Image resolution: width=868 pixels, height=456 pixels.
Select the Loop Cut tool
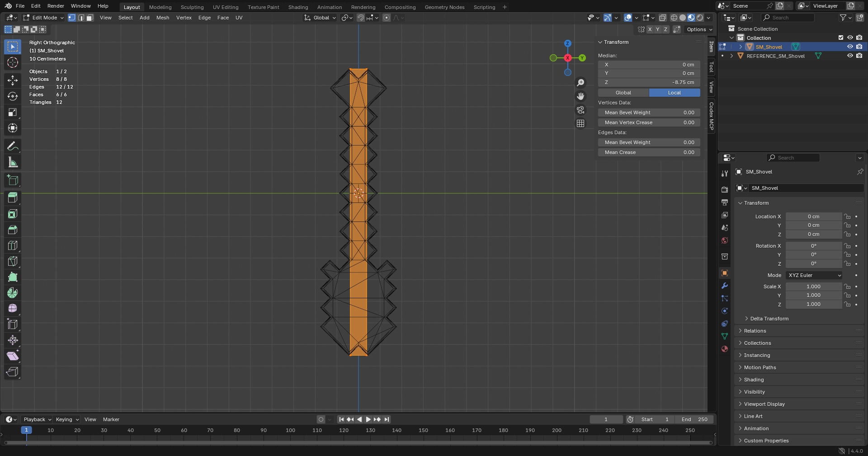coord(13,245)
